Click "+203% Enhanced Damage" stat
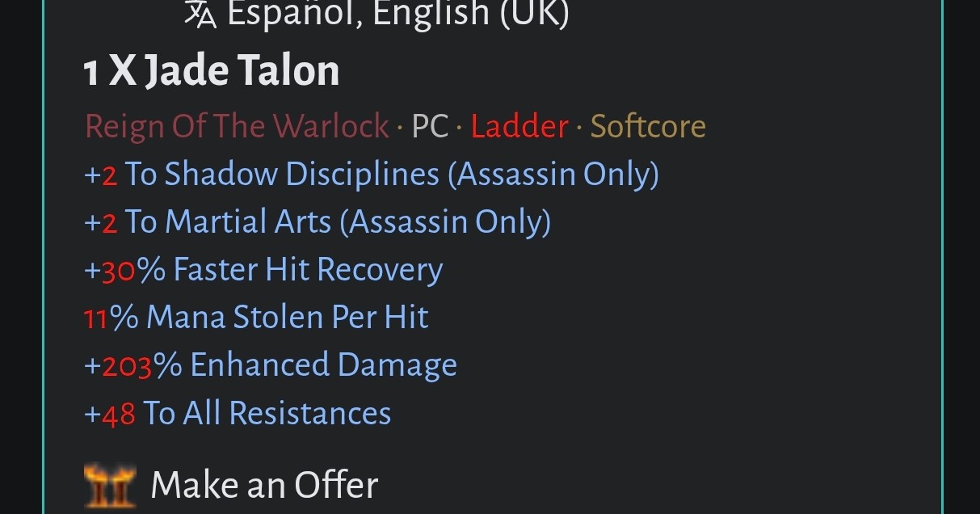 pos(270,364)
